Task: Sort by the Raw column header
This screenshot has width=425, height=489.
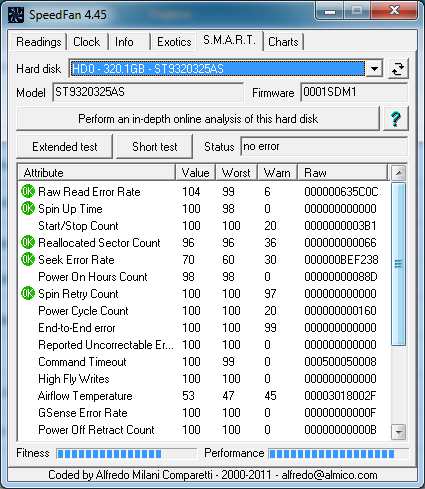Action: click(343, 173)
